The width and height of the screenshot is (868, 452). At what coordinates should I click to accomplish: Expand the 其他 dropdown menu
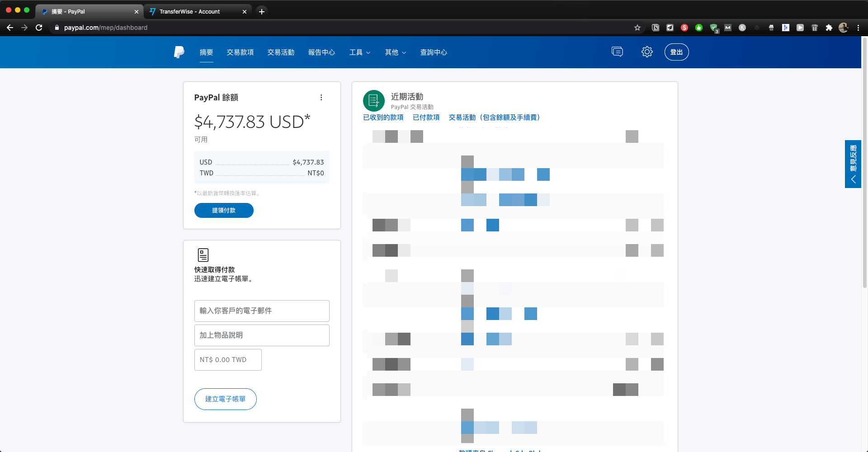pos(396,52)
